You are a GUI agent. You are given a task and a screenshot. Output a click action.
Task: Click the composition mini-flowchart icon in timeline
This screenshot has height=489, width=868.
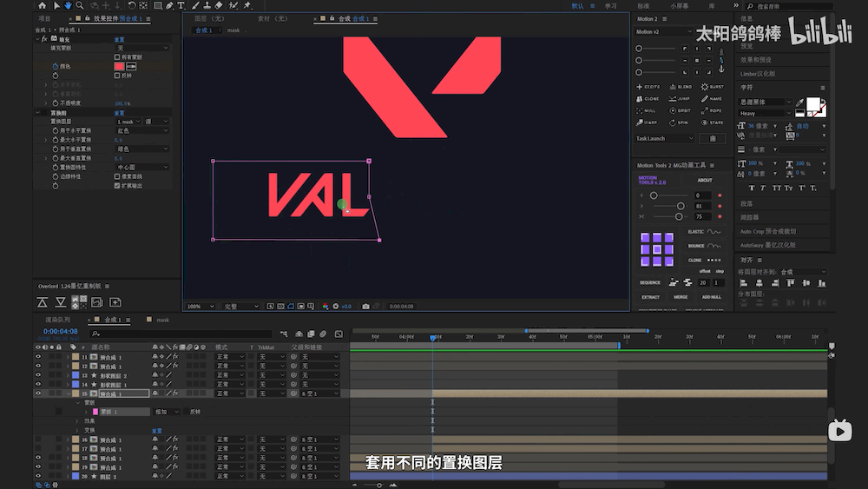284,334
